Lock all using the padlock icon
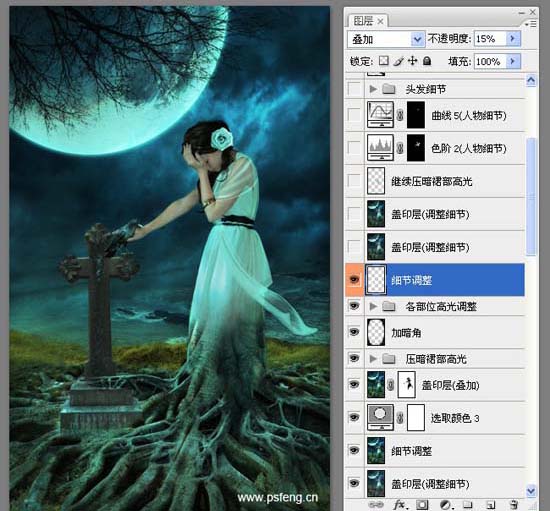This screenshot has width=550, height=511. click(427, 61)
